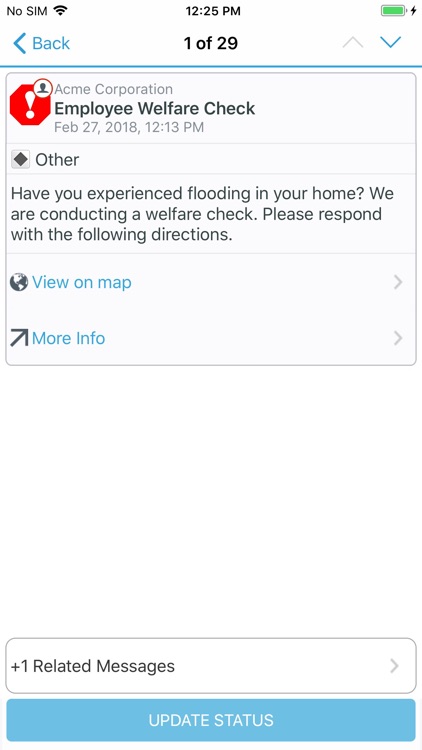Tap the Wi-Fi icon in the status bar

point(60,11)
